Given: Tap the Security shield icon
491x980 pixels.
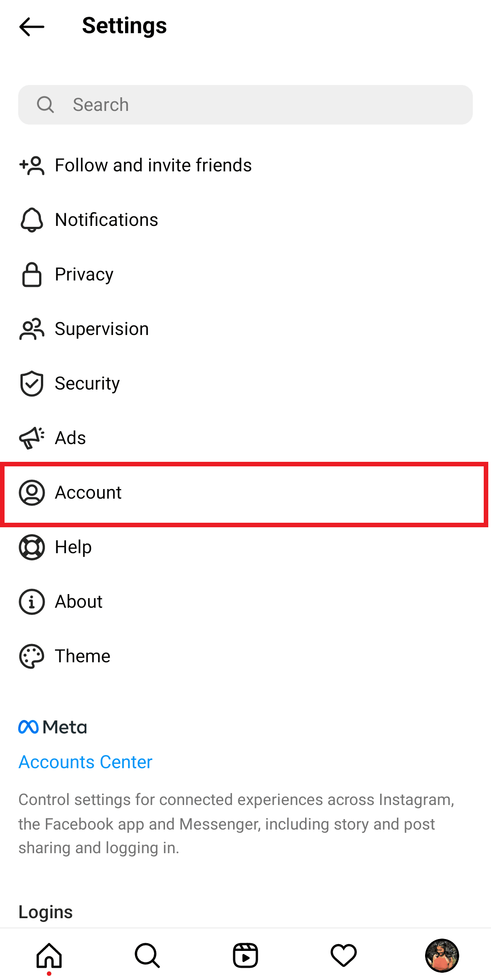Looking at the screenshot, I should [x=32, y=384].
